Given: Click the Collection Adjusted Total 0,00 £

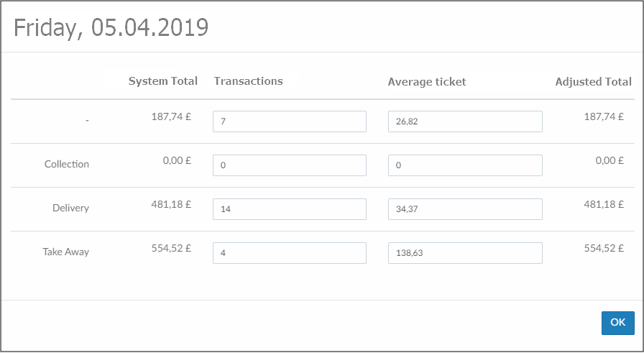Looking at the screenshot, I should tap(609, 160).
